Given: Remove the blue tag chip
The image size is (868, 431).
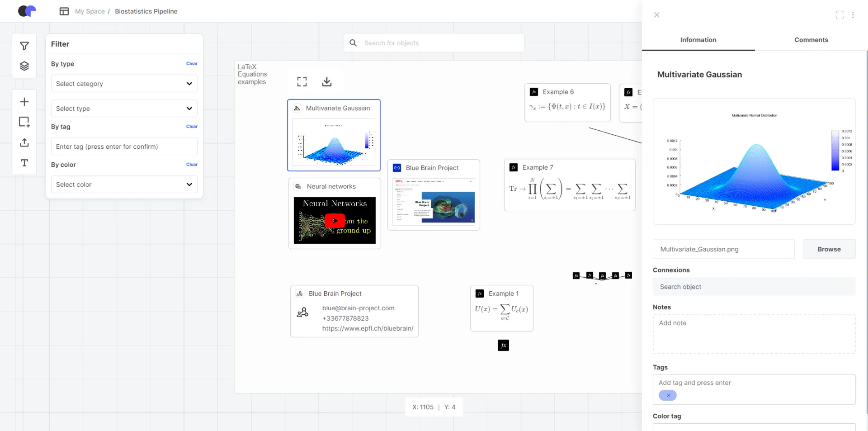Looking at the screenshot, I should click(x=668, y=395).
